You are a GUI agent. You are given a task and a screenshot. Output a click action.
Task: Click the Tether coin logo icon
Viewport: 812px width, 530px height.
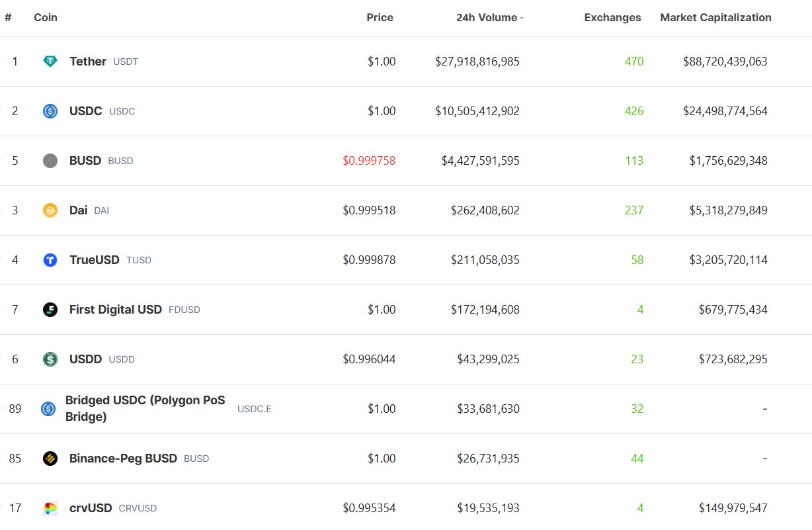point(50,62)
